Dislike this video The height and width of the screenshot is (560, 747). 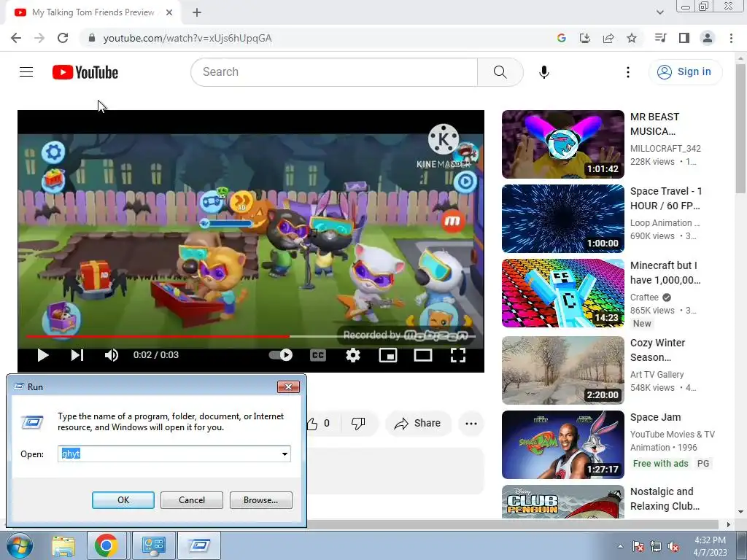point(358,423)
